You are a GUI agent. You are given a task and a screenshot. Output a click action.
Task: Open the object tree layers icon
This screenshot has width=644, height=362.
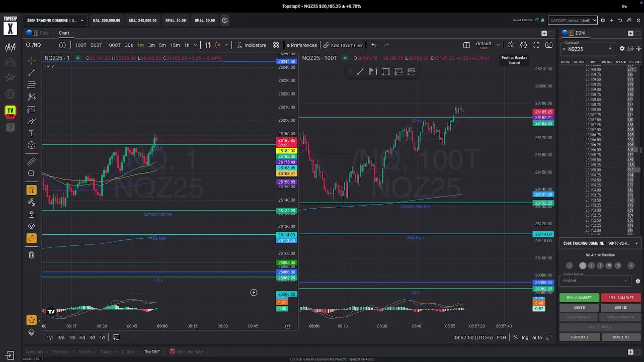point(31,332)
